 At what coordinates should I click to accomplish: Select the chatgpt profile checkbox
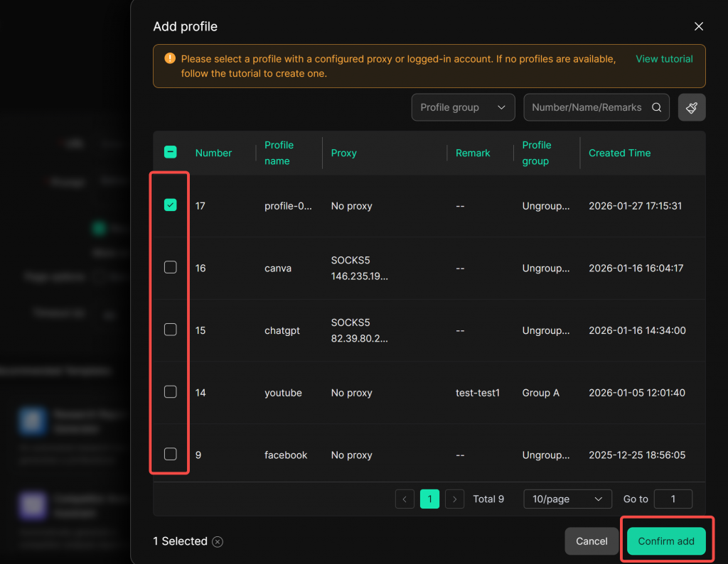tap(171, 330)
